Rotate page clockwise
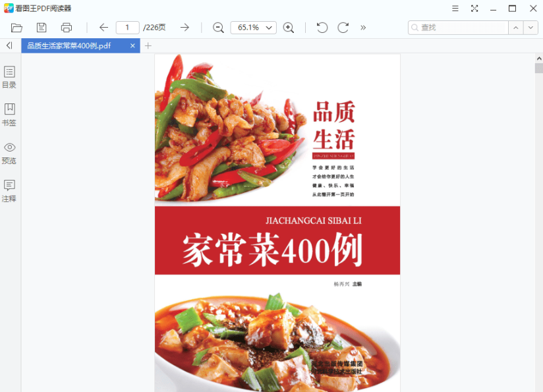Image resolution: width=543 pixels, height=392 pixels. [343, 28]
